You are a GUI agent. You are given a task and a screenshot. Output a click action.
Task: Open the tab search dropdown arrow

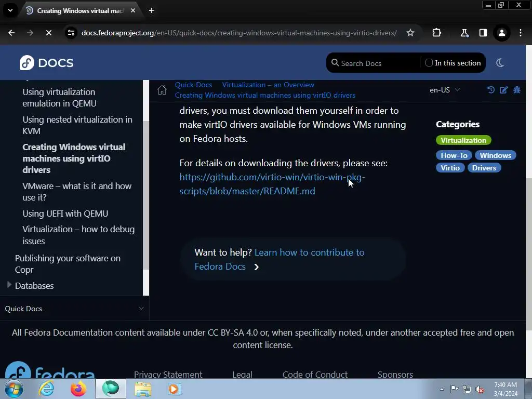[10, 10]
